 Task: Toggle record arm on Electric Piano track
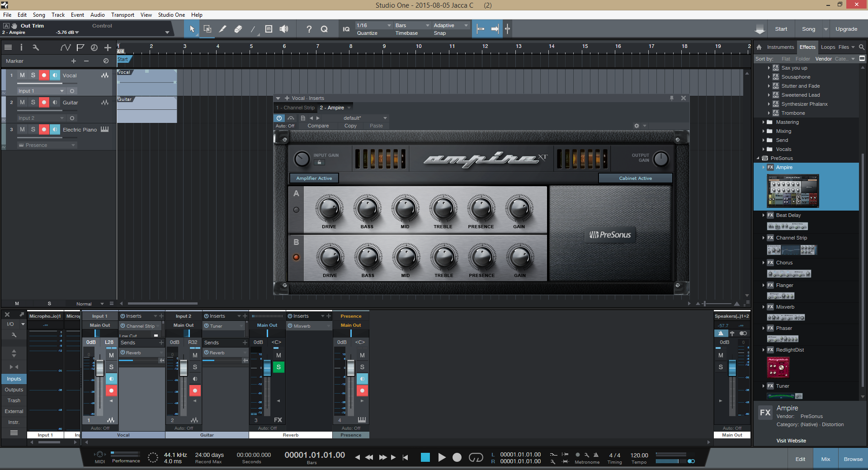(x=44, y=130)
